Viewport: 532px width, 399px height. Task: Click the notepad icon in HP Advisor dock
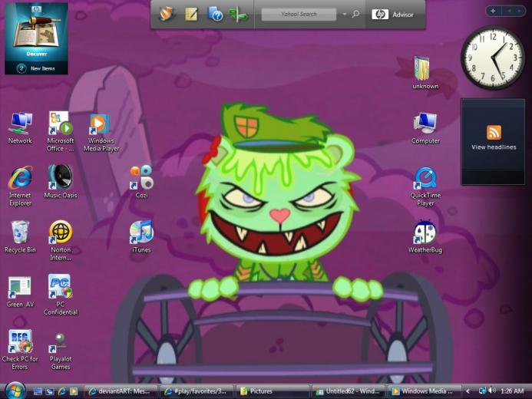(191, 15)
